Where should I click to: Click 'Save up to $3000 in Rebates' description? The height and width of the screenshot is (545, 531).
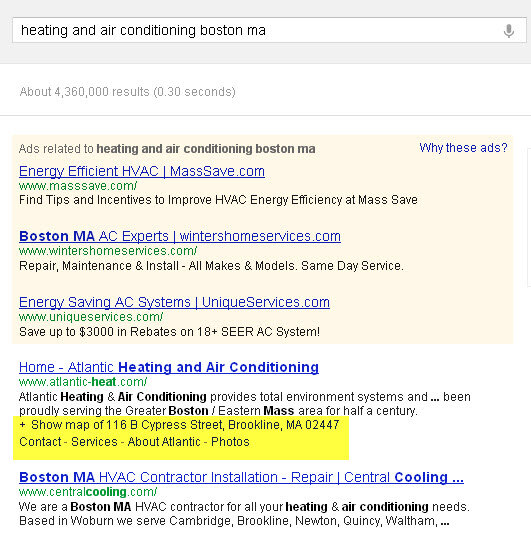click(x=169, y=332)
